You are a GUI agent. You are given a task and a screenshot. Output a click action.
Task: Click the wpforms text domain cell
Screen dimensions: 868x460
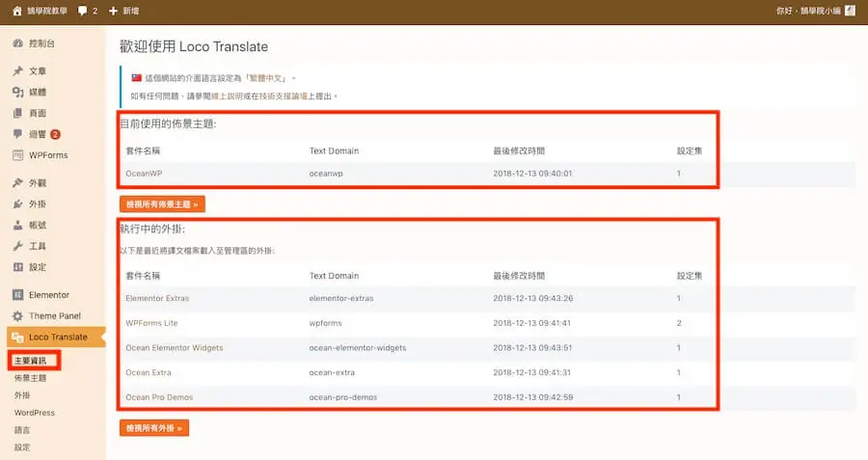point(326,323)
